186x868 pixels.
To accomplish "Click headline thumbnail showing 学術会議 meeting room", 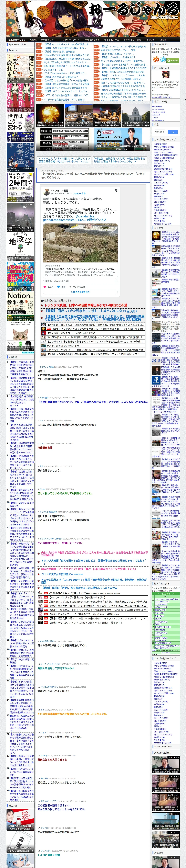I will pos(79,116).
